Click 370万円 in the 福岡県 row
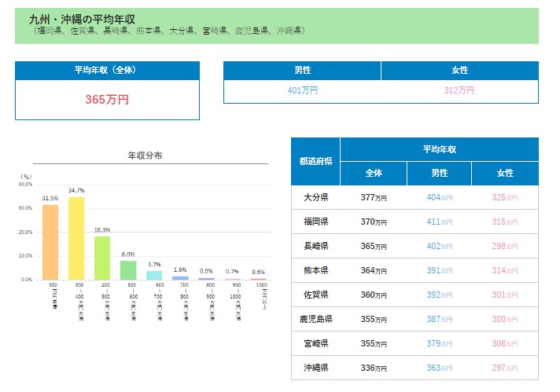560x392 pixels. tap(374, 222)
